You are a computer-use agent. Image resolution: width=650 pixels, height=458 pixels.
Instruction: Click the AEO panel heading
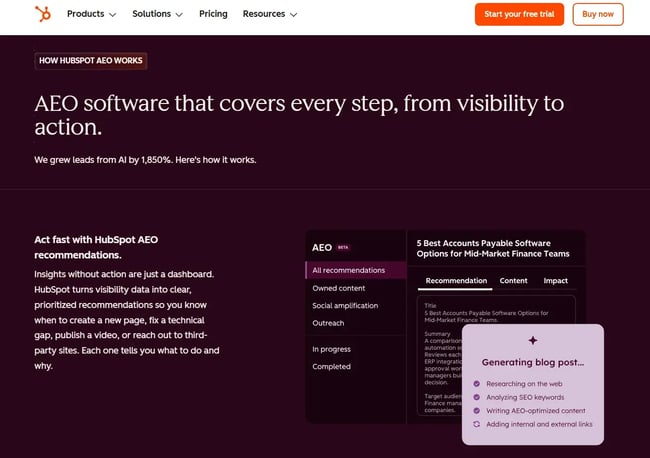(x=322, y=247)
